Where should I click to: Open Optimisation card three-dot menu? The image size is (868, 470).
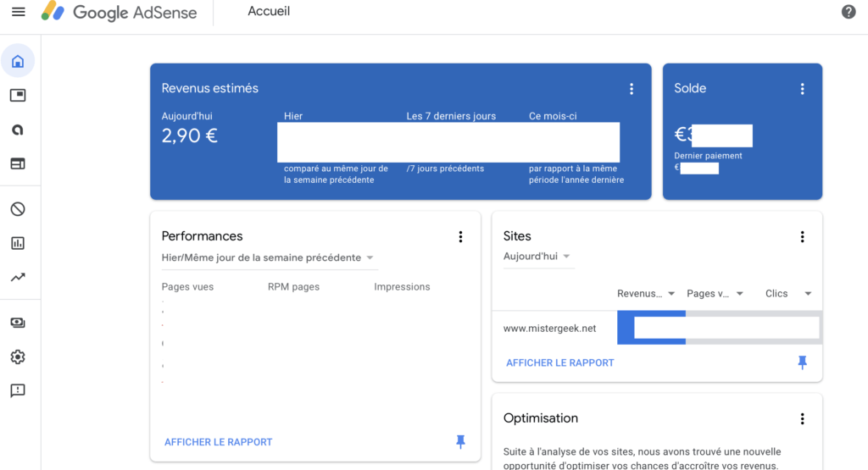(x=802, y=418)
